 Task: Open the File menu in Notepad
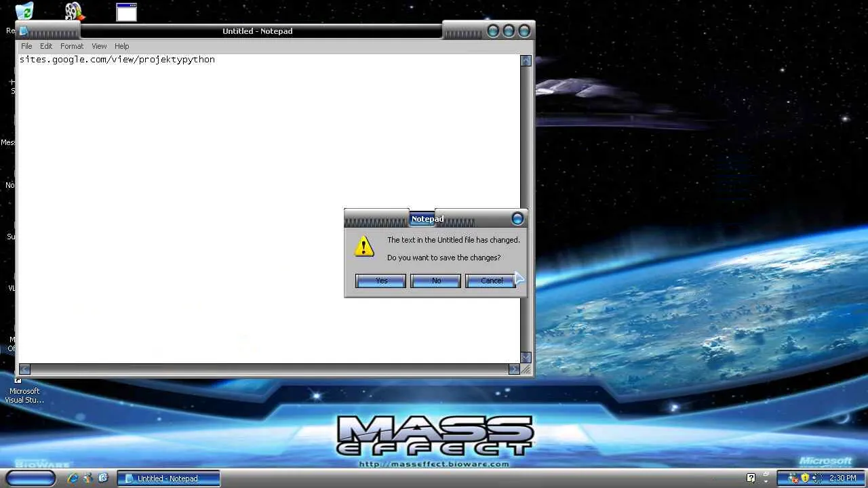point(26,46)
